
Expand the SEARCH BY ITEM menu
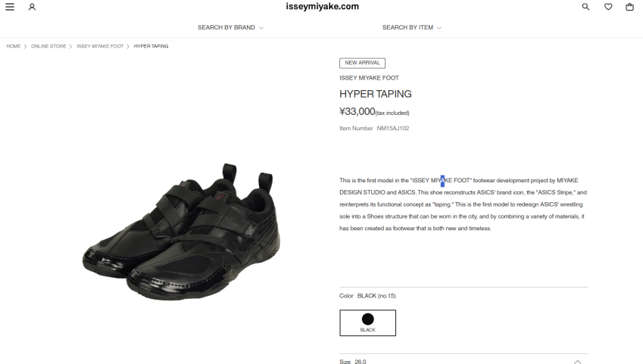pos(412,27)
